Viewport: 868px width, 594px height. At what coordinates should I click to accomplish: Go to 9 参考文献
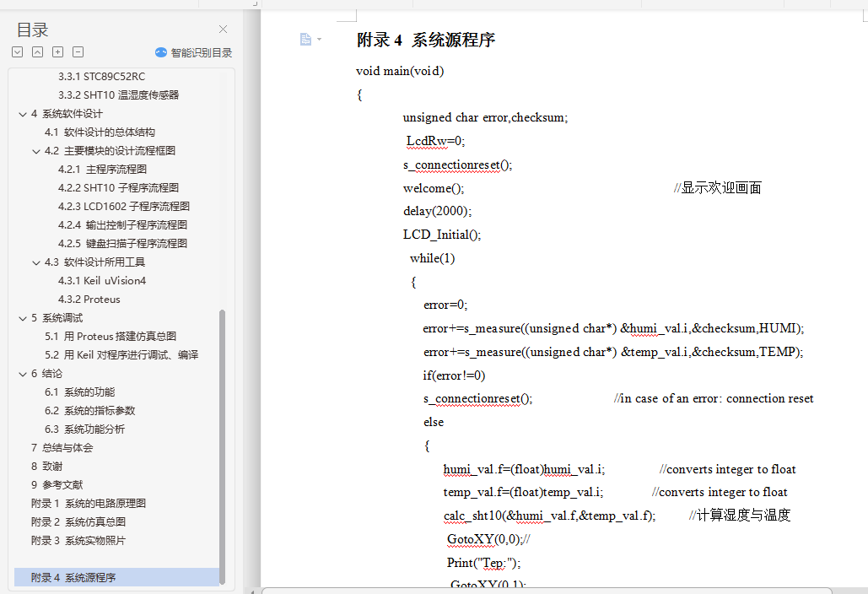[x=57, y=485]
